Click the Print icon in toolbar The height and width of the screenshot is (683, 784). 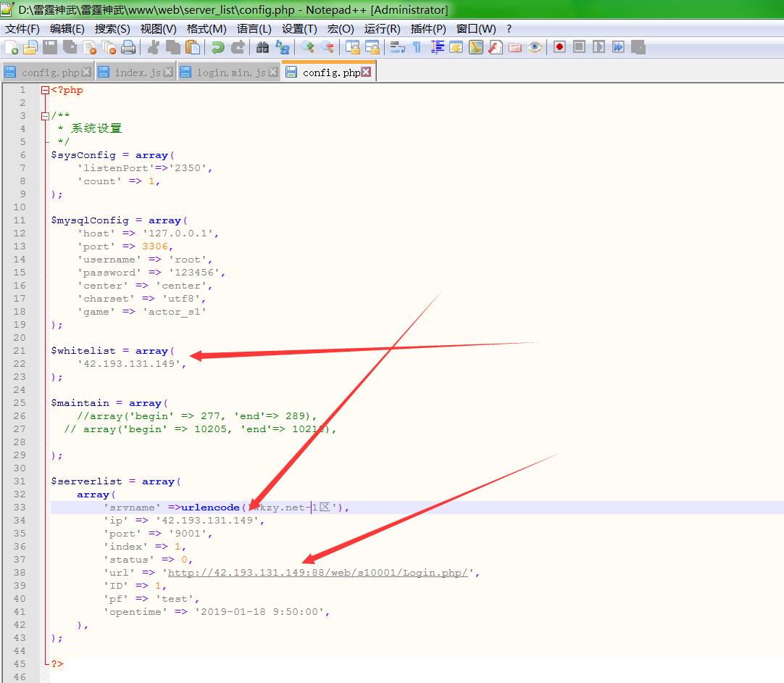128,48
